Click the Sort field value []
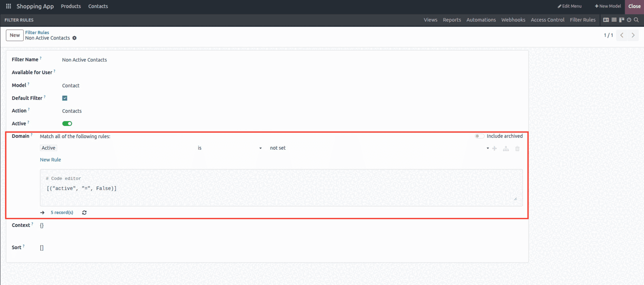 (x=42, y=248)
